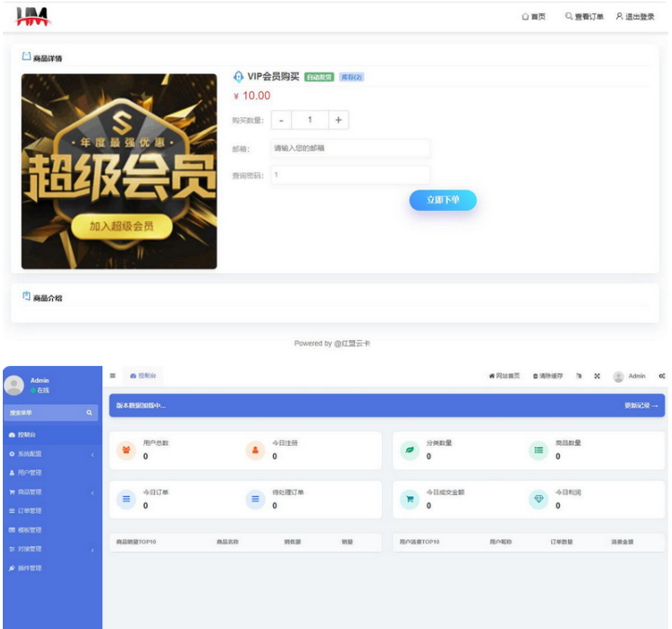Image resolution: width=672 pixels, height=629 pixels.
Task: Click the 今日成交金额 shopping cart icon
Action: [409, 499]
